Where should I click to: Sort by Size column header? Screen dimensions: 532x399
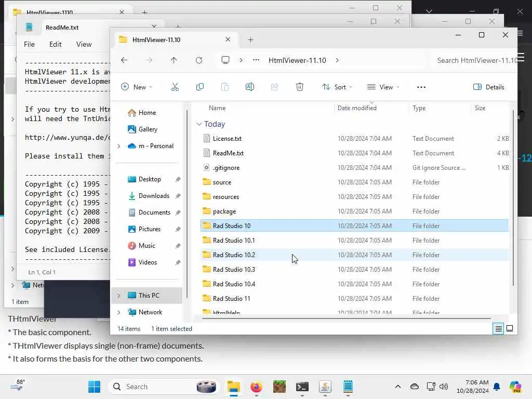coord(480,108)
